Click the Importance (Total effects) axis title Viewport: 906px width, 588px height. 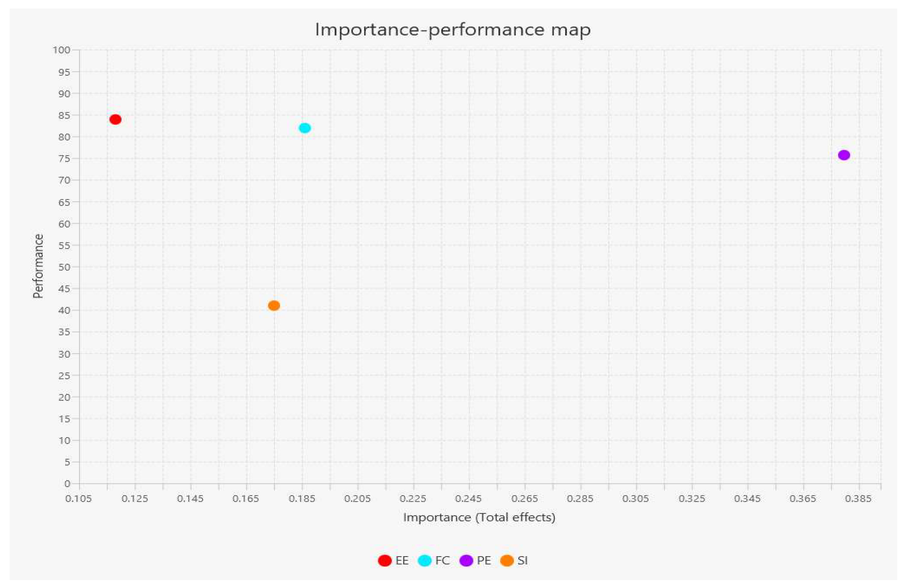click(479, 518)
